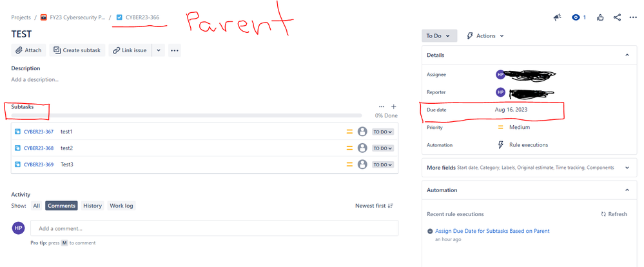Open the Actions dropdown

pyautogui.click(x=485, y=35)
